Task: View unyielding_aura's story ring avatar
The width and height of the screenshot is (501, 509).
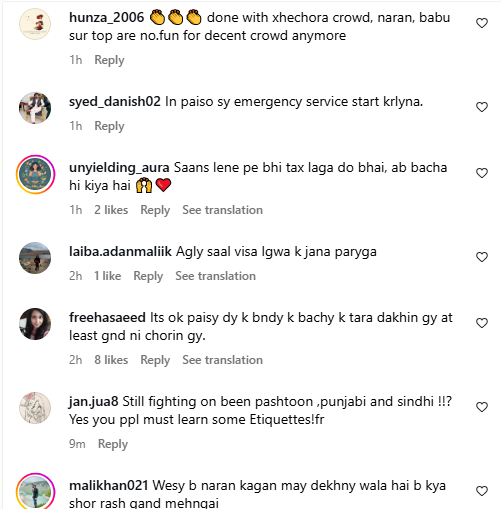Action: (x=35, y=174)
